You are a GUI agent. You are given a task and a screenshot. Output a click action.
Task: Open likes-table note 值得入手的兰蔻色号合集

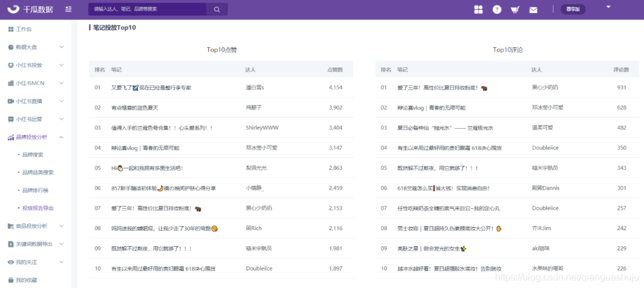162,128
